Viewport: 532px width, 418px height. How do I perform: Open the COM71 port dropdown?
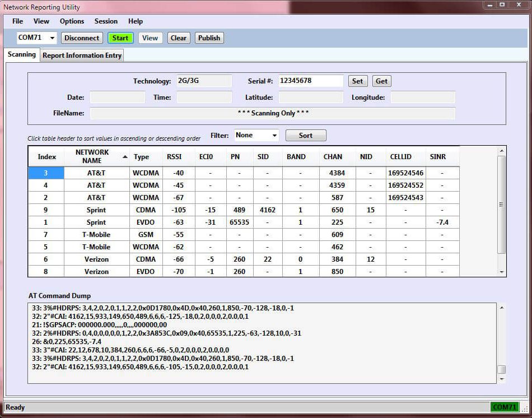pyautogui.click(x=53, y=38)
